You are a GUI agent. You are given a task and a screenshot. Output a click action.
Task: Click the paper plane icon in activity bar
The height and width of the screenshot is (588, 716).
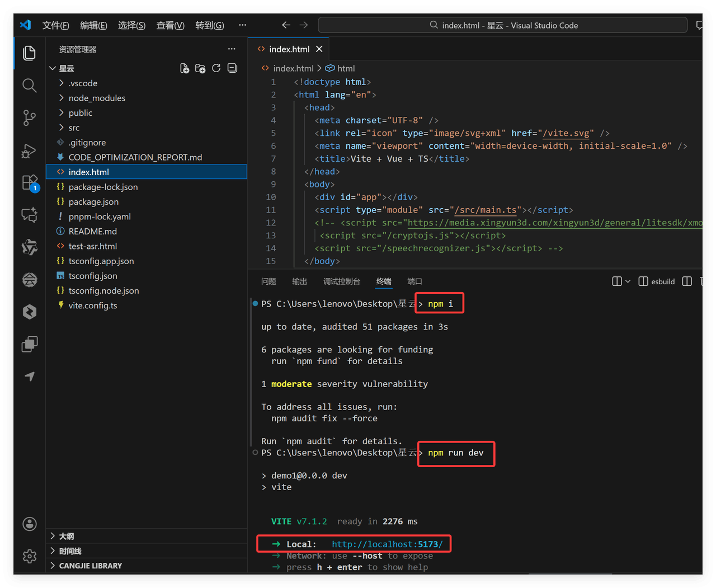click(x=30, y=377)
